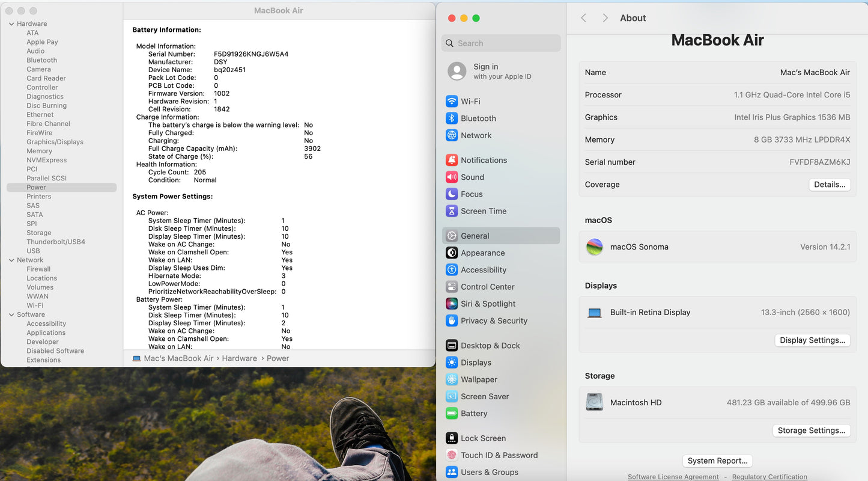This screenshot has height=481, width=868.
Task: Open the Notifications settings icon
Action: 452,161
